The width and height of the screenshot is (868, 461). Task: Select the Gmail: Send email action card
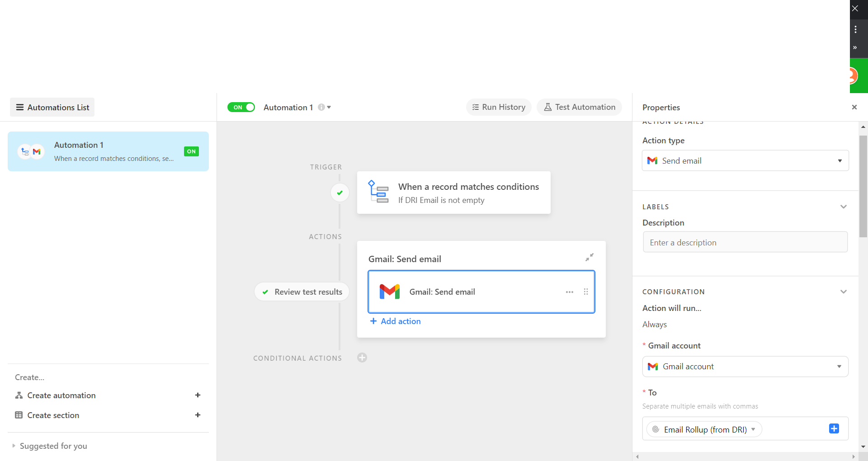[x=481, y=292]
